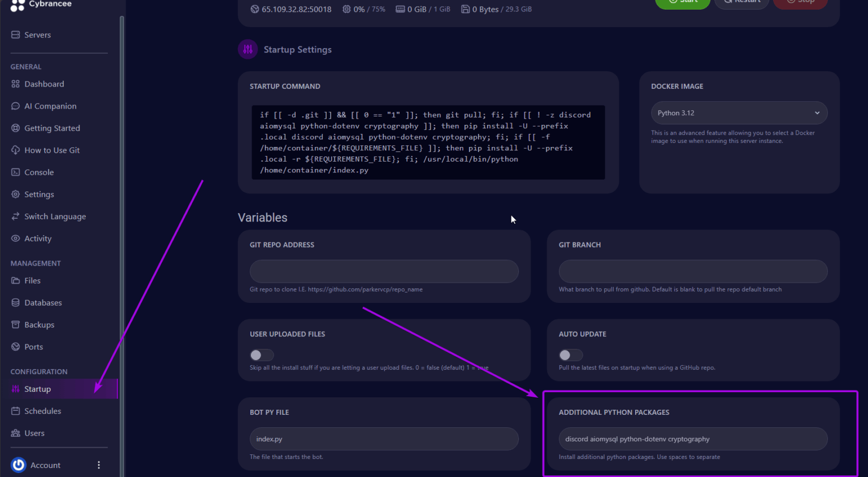
Task: Select the Databases icon under Management
Action: [15, 302]
